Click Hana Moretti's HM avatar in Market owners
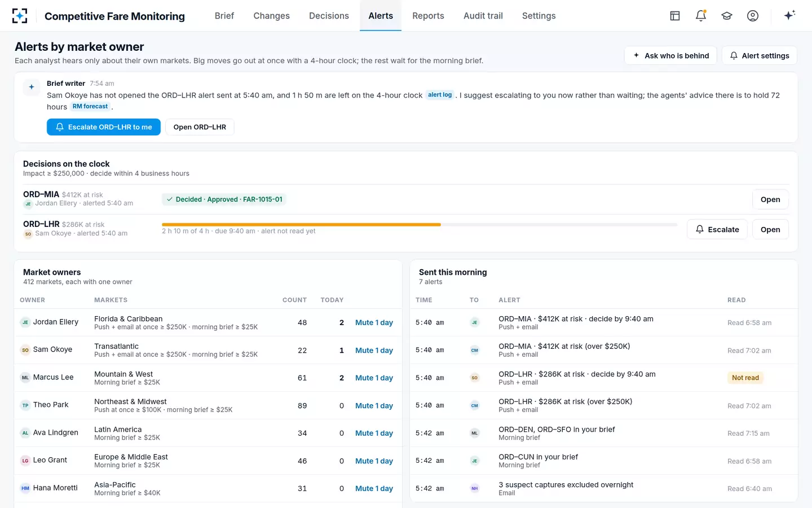 point(25,488)
